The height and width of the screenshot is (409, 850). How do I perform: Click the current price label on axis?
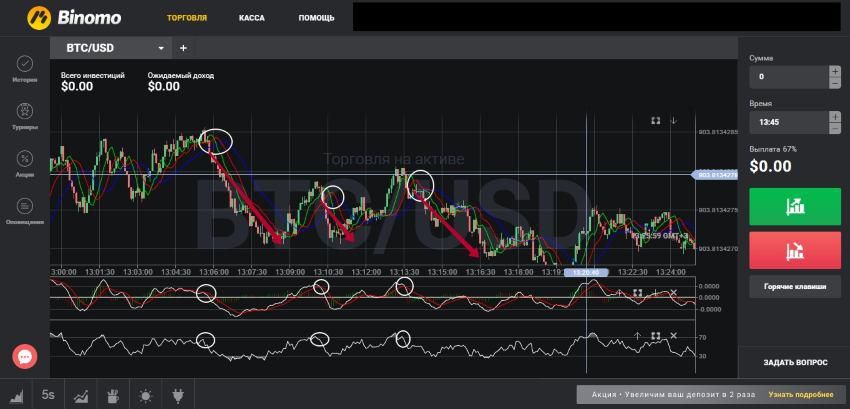[714, 175]
